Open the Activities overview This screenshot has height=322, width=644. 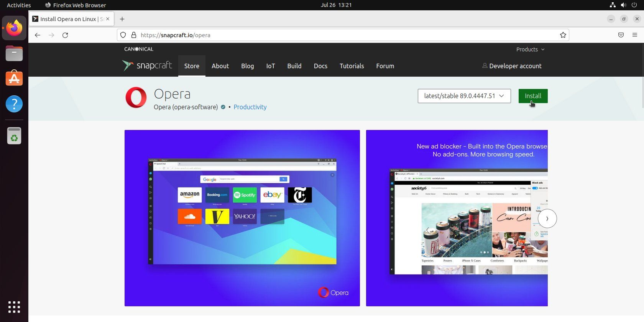click(19, 5)
